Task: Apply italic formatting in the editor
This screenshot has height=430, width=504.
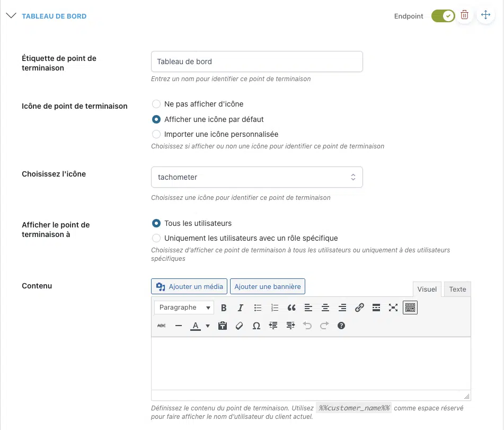Action: [240, 308]
